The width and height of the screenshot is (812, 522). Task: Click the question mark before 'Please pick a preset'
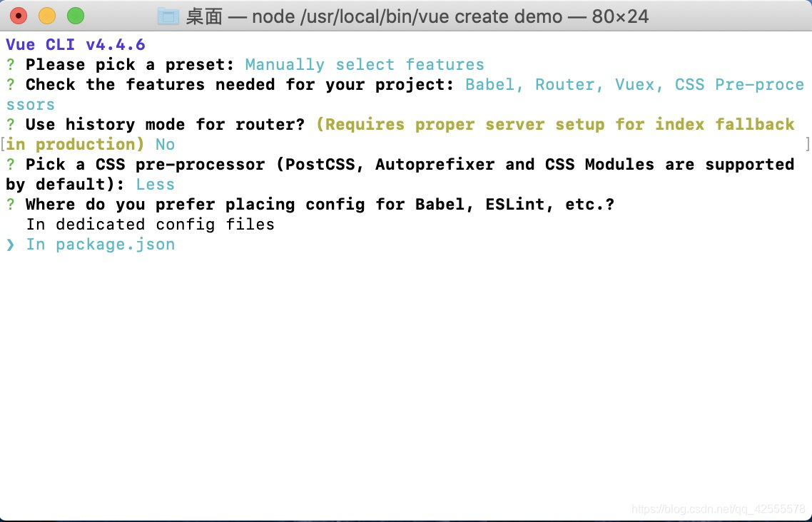pos(11,65)
